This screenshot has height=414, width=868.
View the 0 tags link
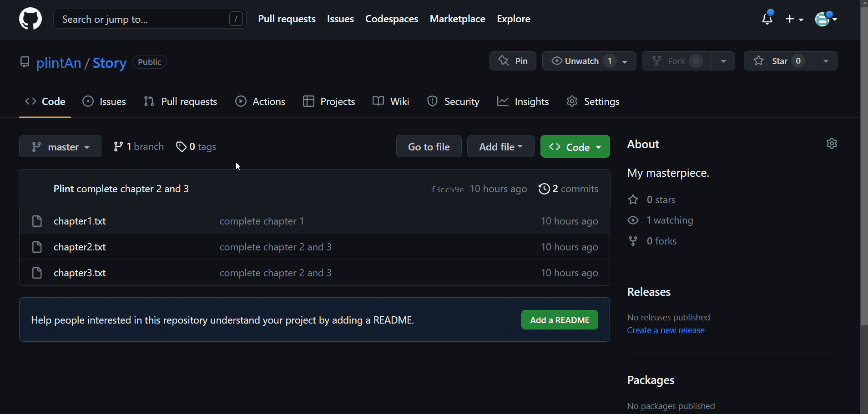[196, 146]
